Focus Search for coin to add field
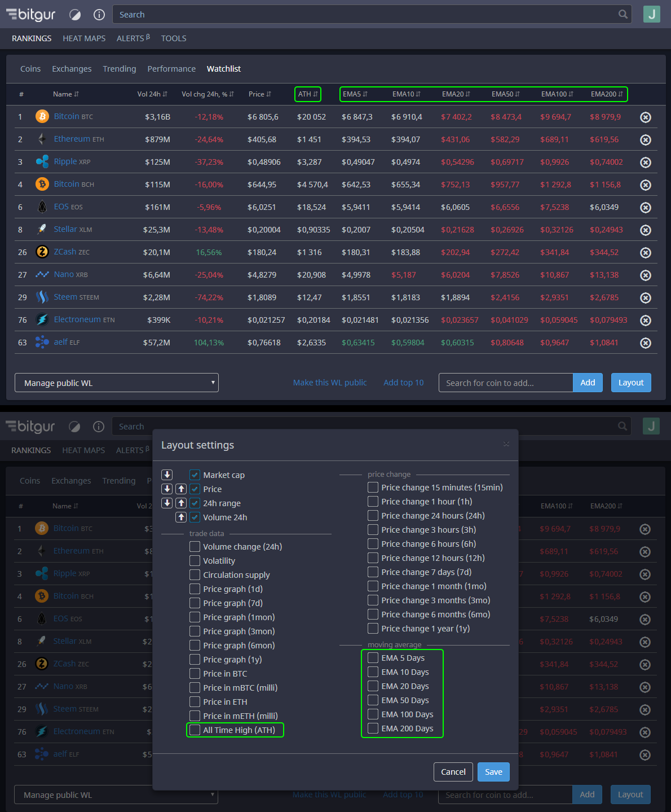671x812 pixels. 506,383
